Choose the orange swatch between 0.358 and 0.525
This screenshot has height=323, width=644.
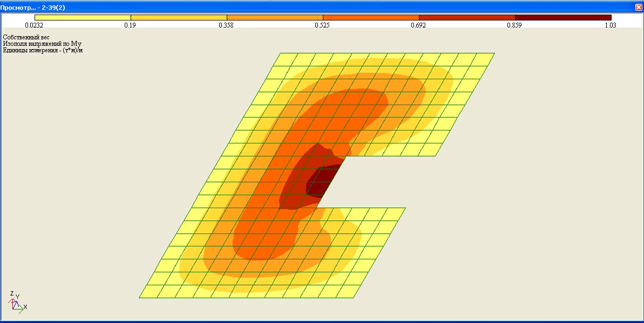click(275, 18)
